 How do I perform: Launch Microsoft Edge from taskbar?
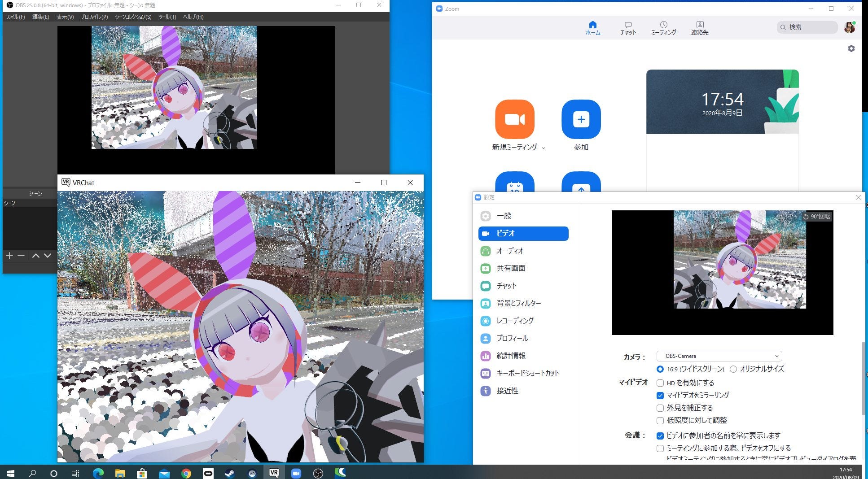[x=98, y=473]
